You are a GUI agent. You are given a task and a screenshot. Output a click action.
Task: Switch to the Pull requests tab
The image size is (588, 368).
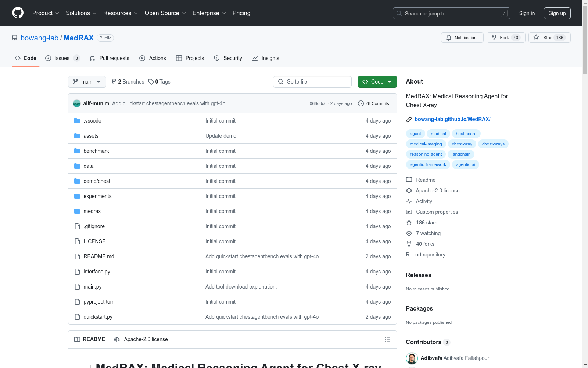click(x=110, y=58)
